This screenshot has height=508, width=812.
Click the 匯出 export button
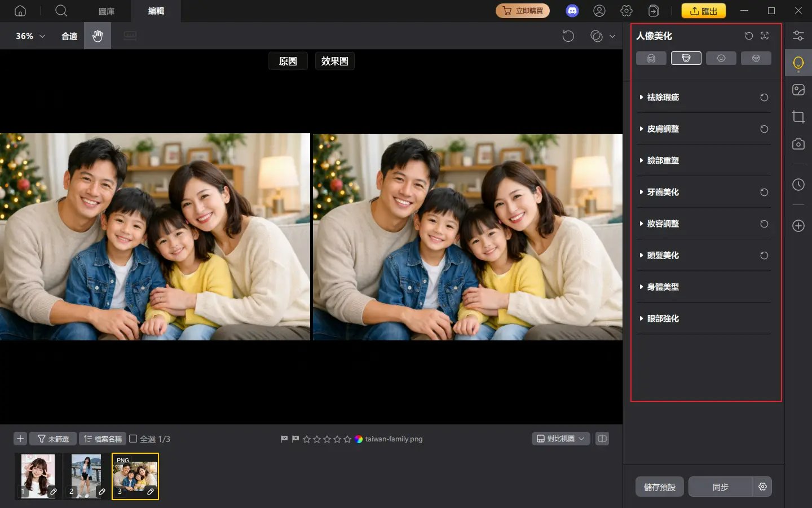pos(704,11)
